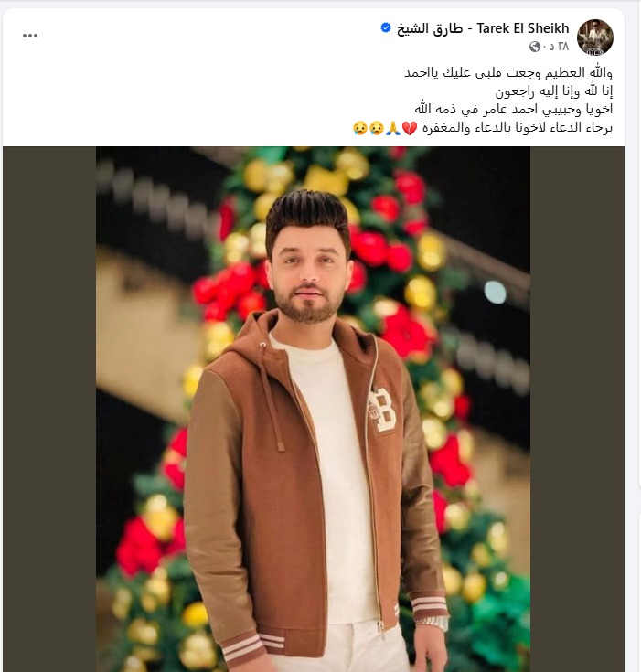Click first post line starting والله العظيم
This screenshot has height=672, width=641.
(x=508, y=73)
